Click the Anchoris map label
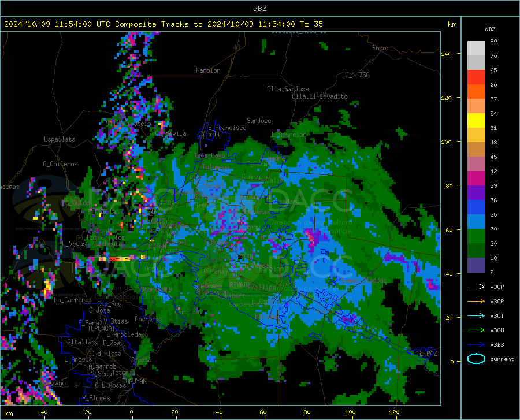Image resolution: width=520 pixels, height=420 pixels. (148, 319)
